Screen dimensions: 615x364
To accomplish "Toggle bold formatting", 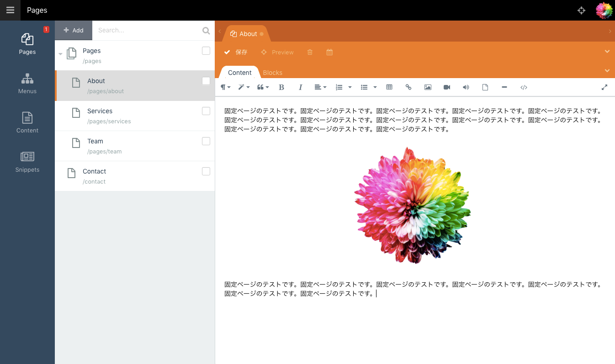I will tap(281, 87).
